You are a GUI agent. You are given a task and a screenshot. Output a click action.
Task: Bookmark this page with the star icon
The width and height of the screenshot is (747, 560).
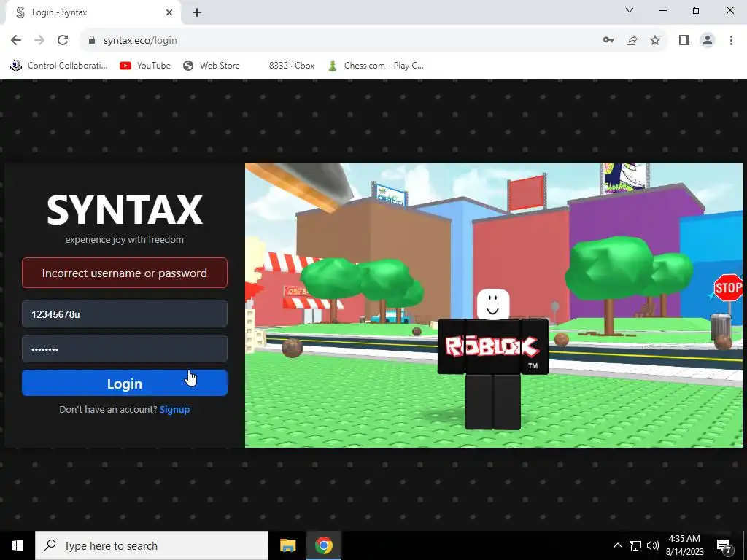click(655, 41)
